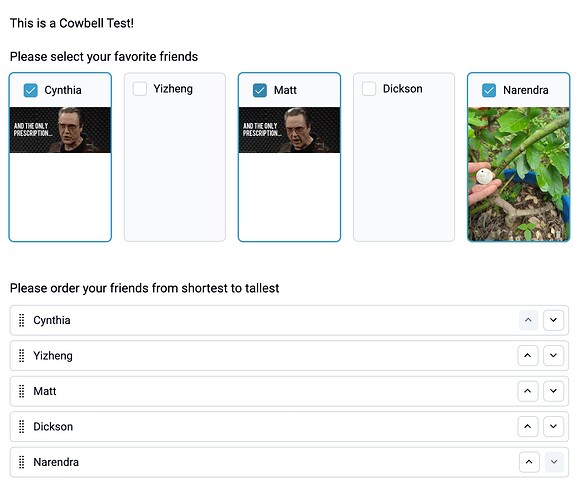582x500 pixels.
Task: Uncheck the Narendra checkbox
Action: point(489,90)
